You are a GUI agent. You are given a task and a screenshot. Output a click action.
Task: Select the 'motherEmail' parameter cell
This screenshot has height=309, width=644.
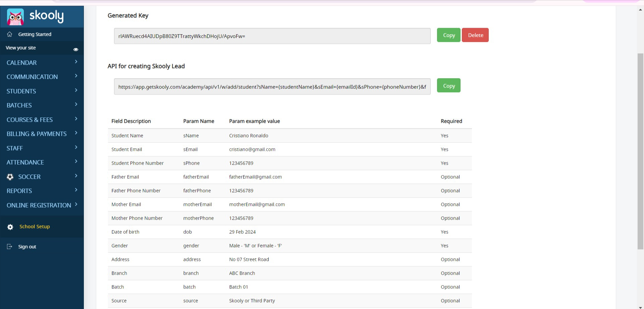click(x=197, y=204)
